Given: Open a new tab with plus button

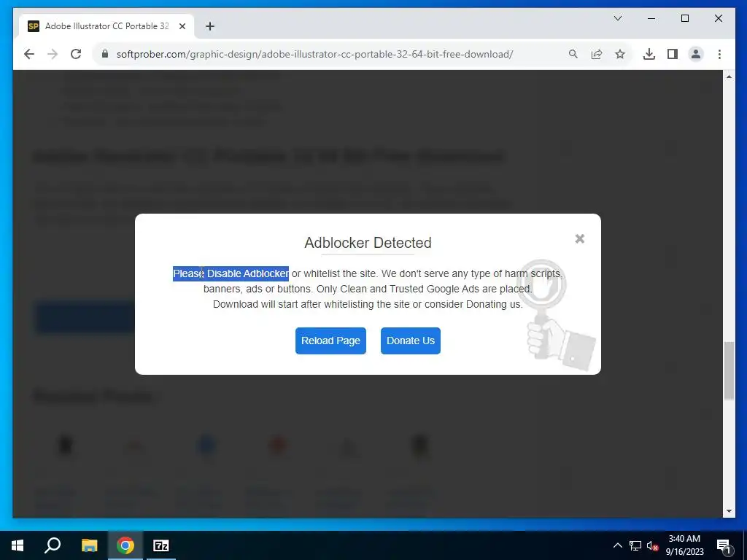Looking at the screenshot, I should (x=209, y=26).
